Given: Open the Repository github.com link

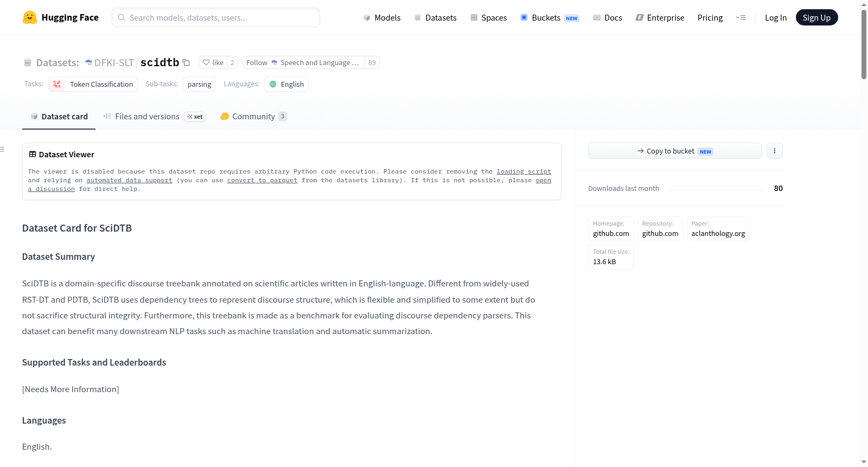Looking at the screenshot, I should point(660,229).
